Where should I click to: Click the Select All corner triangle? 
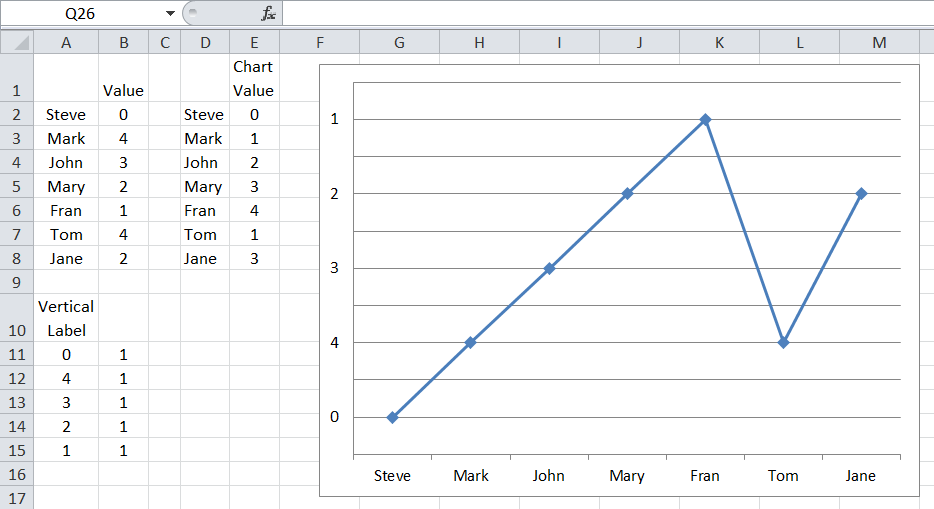[17, 42]
